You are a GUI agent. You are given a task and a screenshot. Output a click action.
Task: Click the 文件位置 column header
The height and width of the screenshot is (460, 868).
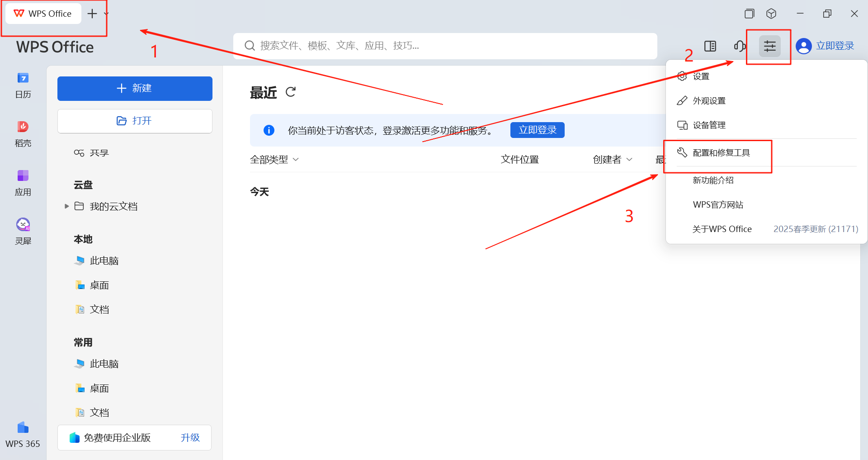click(x=520, y=159)
